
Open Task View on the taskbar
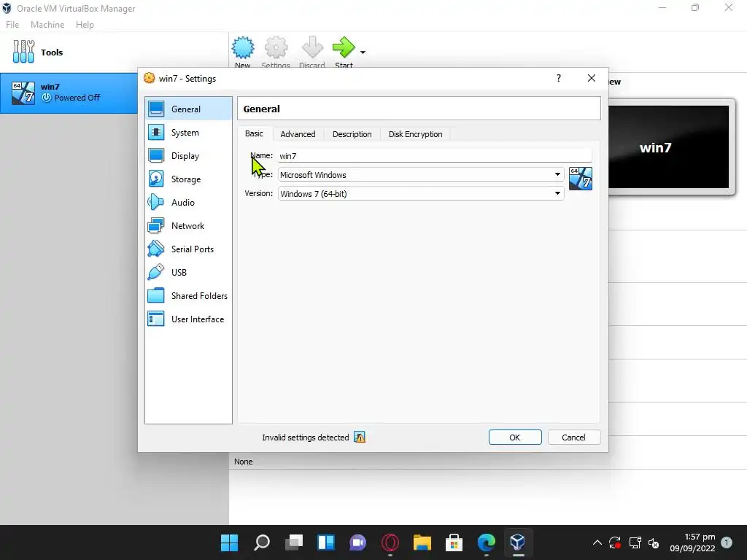(x=294, y=542)
